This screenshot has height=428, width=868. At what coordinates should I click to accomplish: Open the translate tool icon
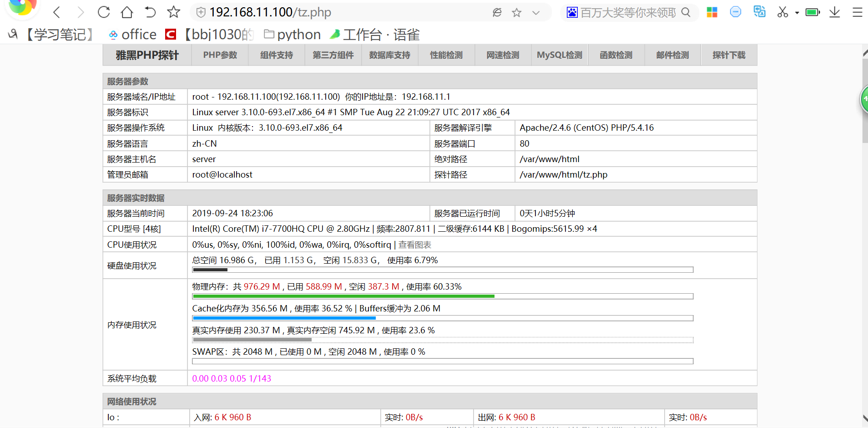click(759, 12)
